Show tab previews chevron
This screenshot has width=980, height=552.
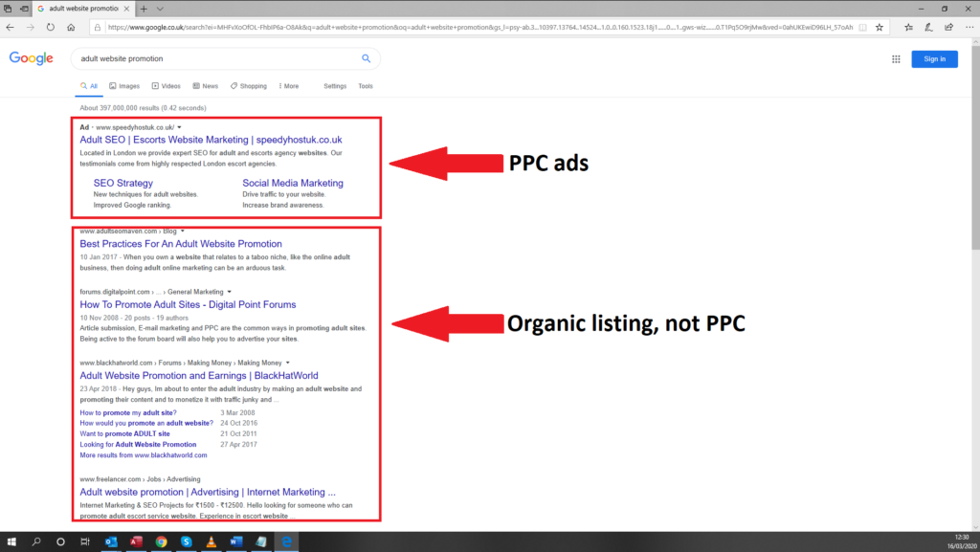160,9
